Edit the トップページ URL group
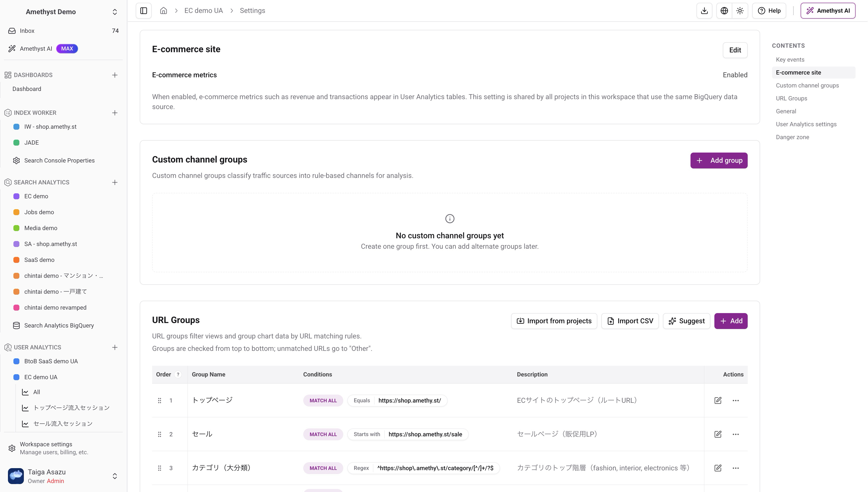The height and width of the screenshot is (492, 868). (718, 400)
